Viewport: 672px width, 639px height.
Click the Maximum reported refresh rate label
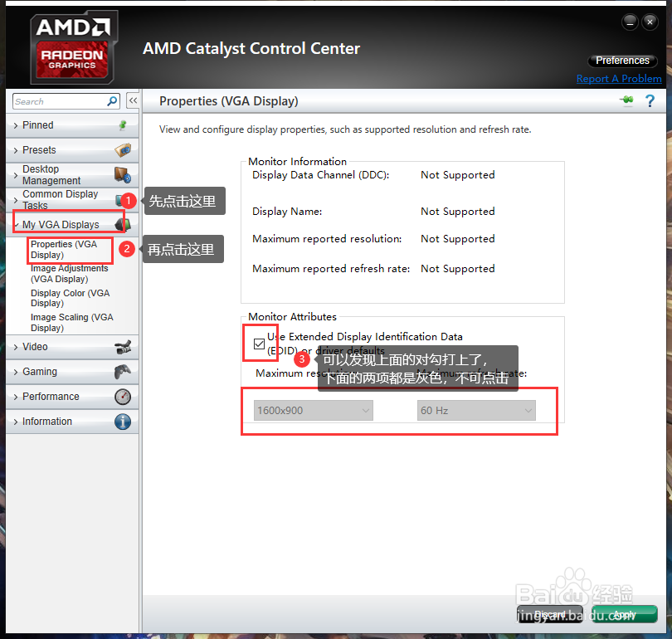[x=331, y=269]
